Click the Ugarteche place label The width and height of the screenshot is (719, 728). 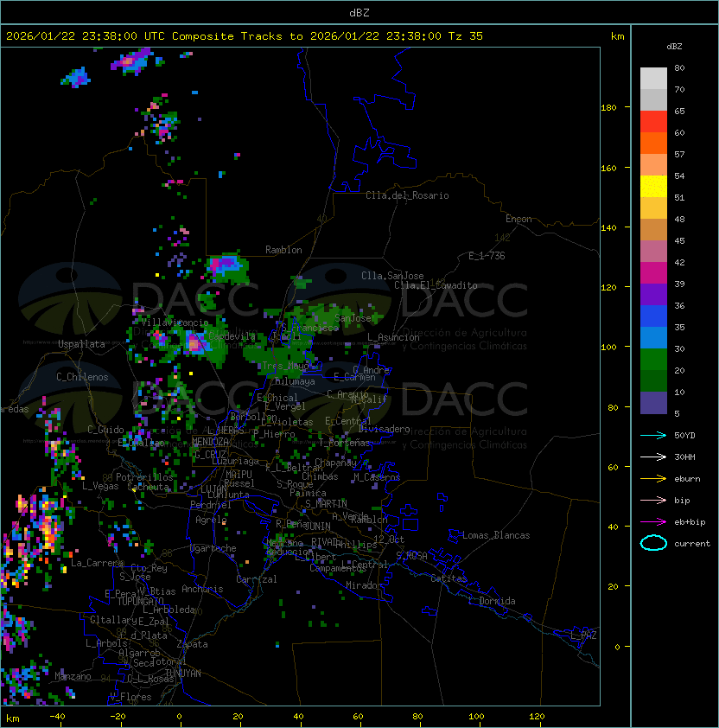(x=213, y=548)
